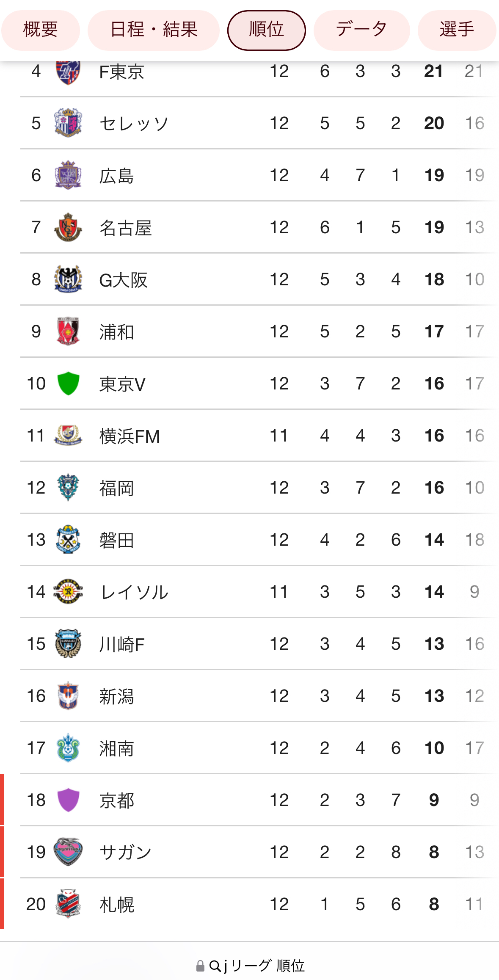Open the レイソル team name link
The width and height of the screenshot is (499, 980).
pos(134,592)
